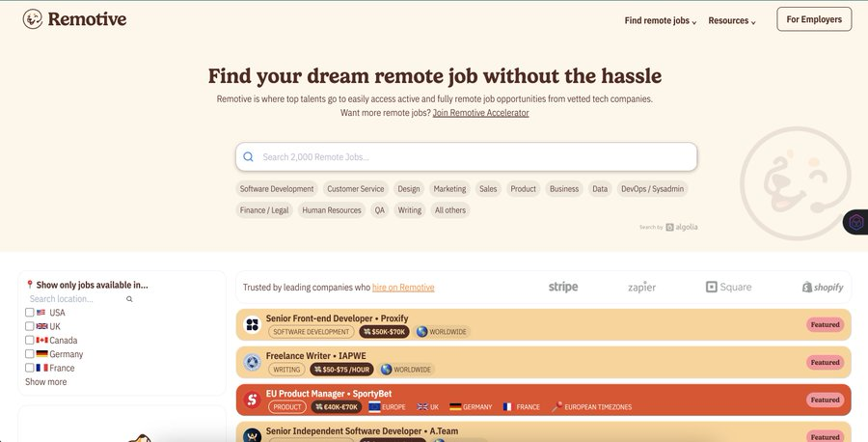Click the Search location input field

pos(74,299)
